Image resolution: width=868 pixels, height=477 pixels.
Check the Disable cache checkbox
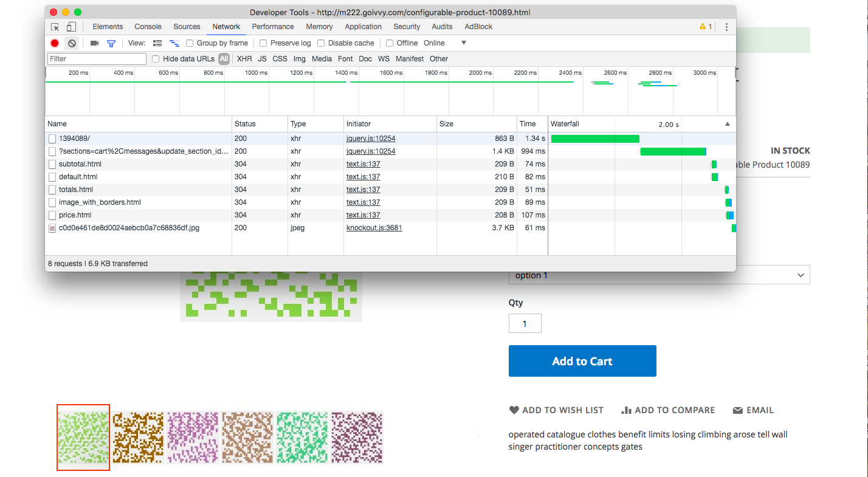pyautogui.click(x=321, y=43)
